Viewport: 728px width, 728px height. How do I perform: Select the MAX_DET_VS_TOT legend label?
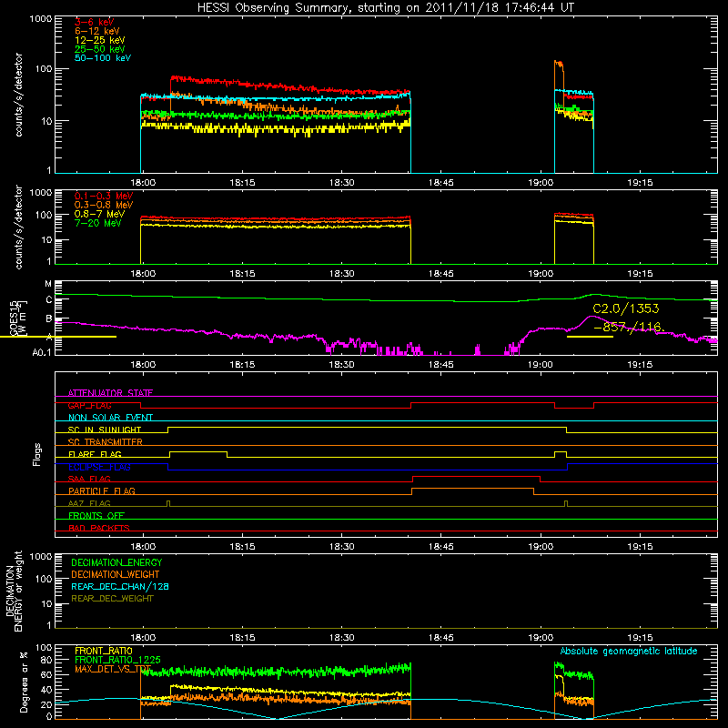[113, 669]
